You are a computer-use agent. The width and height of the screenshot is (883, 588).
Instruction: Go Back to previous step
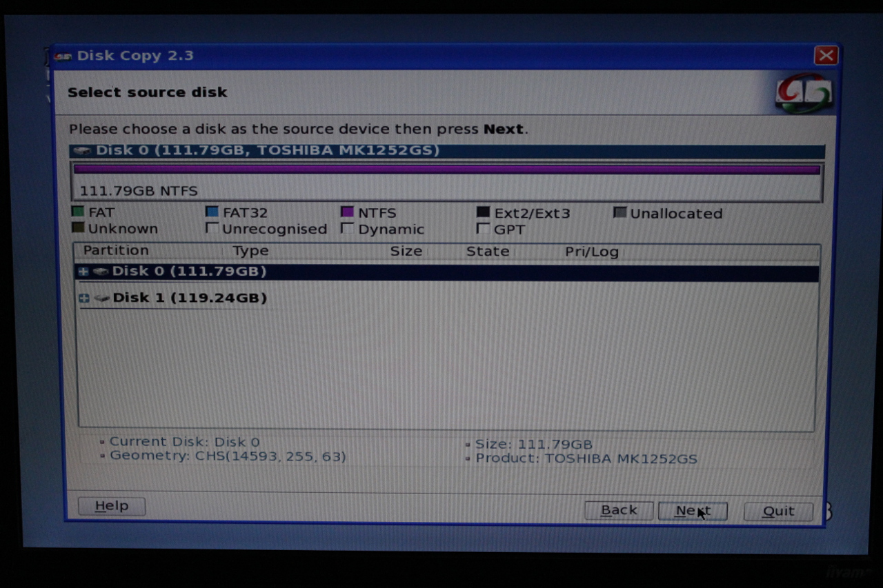619,510
